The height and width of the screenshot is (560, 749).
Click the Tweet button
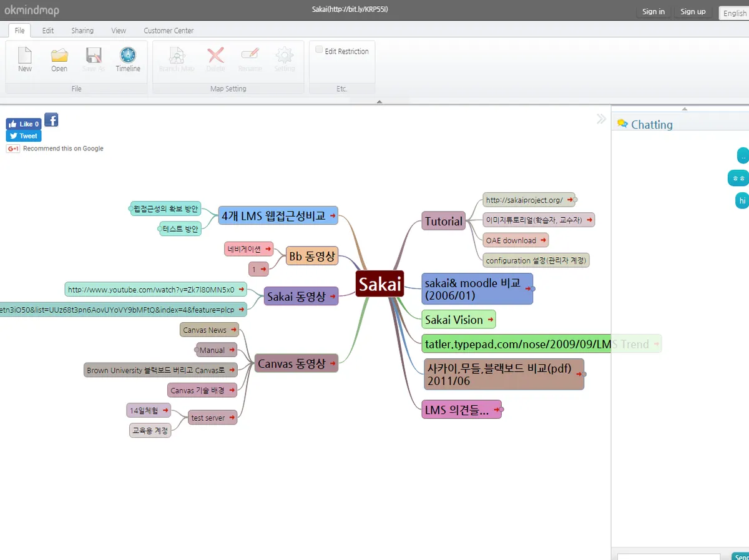(x=23, y=135)
